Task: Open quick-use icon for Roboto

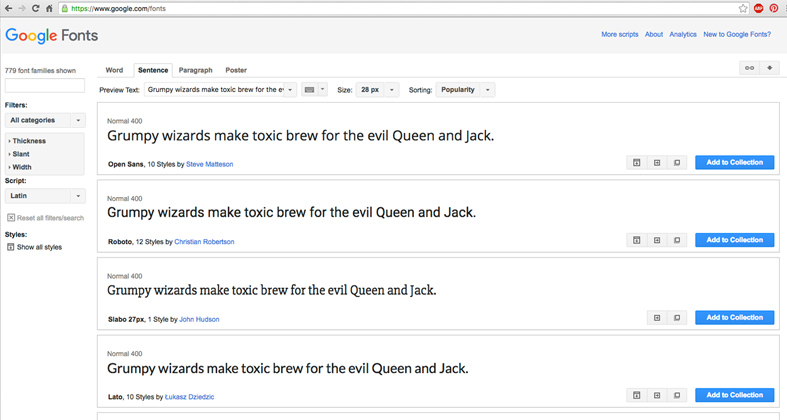Action: [657, 240]
